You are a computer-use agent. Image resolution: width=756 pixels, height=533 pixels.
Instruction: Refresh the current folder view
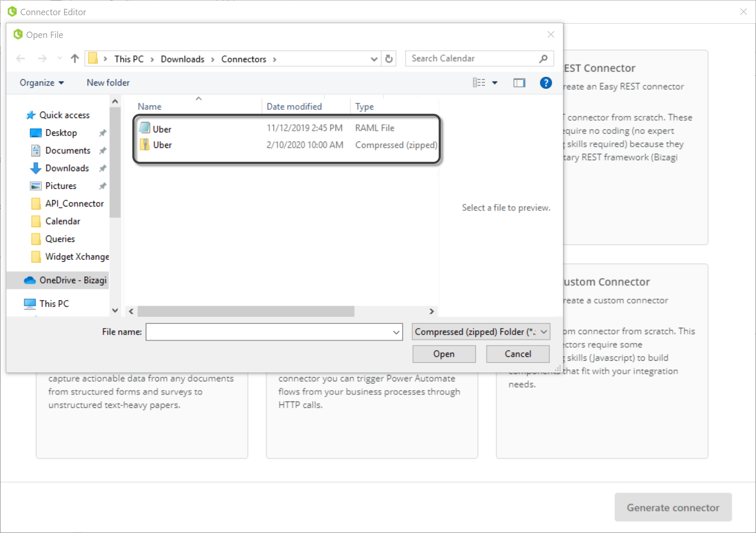[x=389, y=59]
